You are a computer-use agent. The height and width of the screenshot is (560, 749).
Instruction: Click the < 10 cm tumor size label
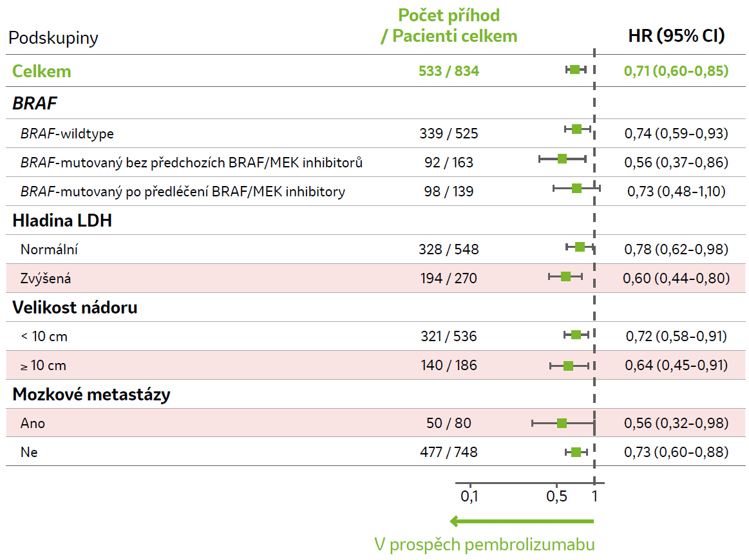point(44,336)
